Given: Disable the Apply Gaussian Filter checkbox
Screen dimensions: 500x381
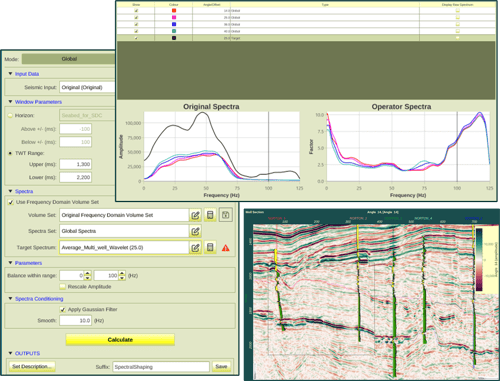Looking at the screenshot, I should click(x=62, y=309).
